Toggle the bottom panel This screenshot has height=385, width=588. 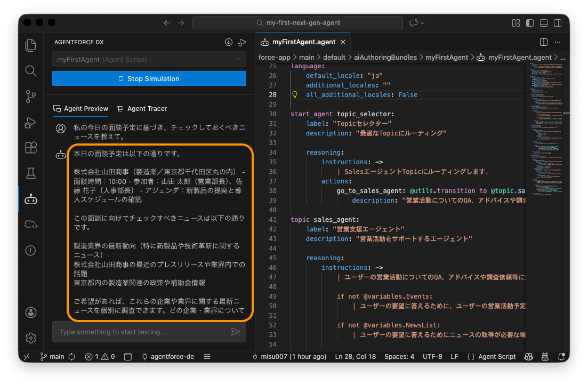pos(544,23)
